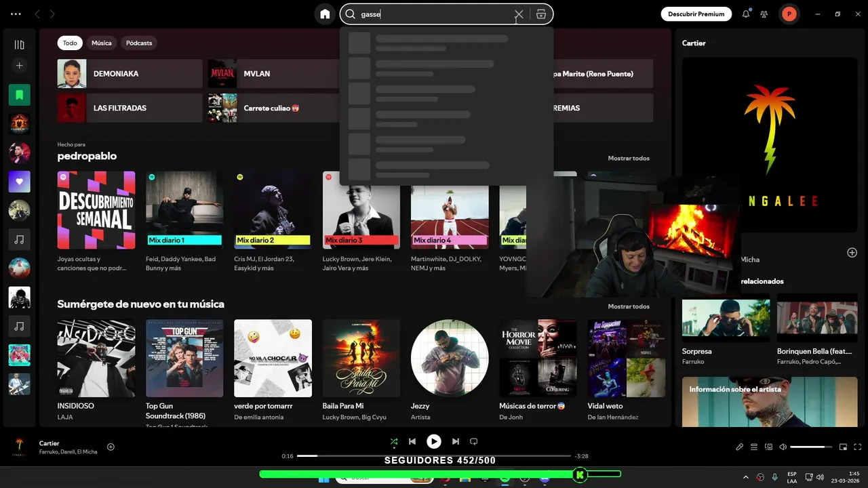
Task: Open Descubrimiento Semanal playlist cover
Action: [x=96, y=210]
